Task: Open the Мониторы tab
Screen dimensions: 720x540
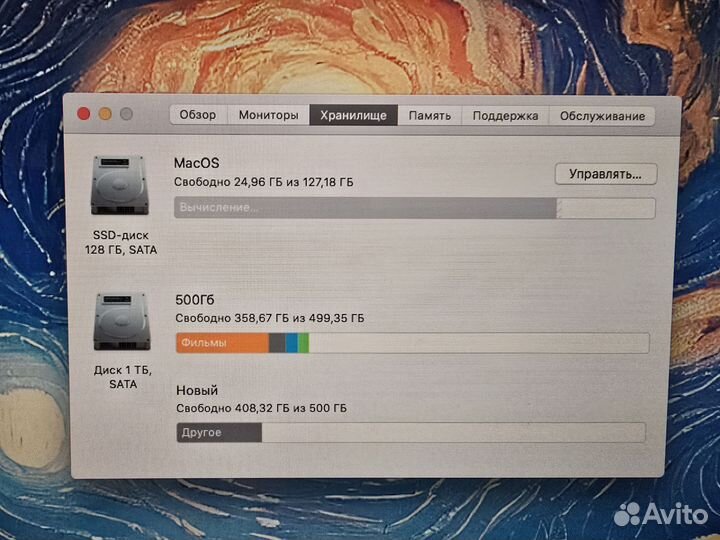Action: (268, 115)
